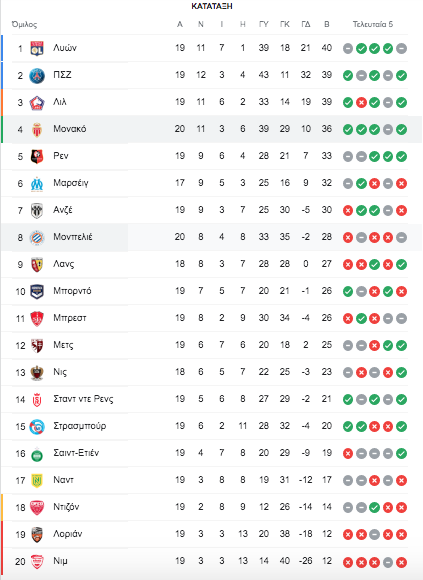The width and height of the screenshot is (423, 580).
Task: Click the ΚΑΤΑΤΑΞΗ standings title
Action: pos(212,6)
